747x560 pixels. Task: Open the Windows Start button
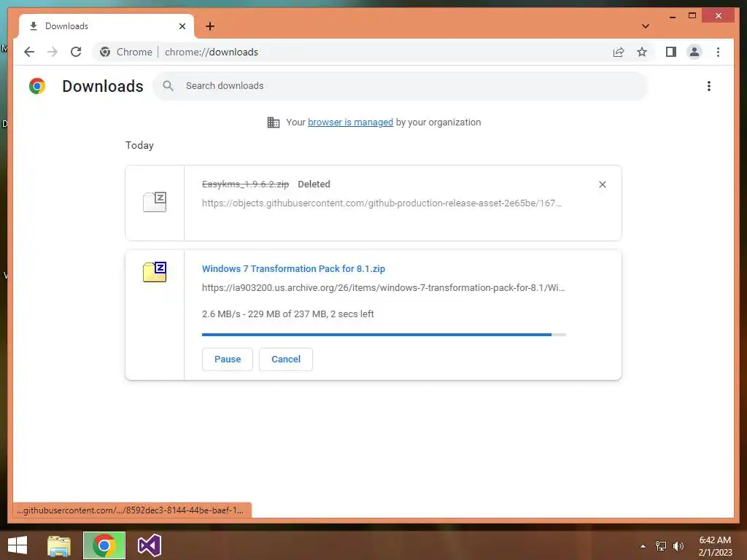click(18, 545)
